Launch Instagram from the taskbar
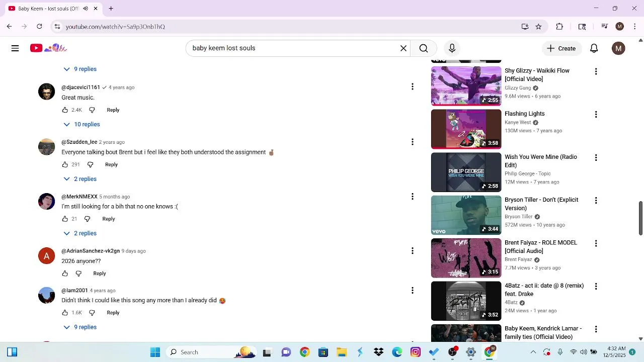Image resolution: width=644 pixels, height=362 pixels. click(416, 352)
